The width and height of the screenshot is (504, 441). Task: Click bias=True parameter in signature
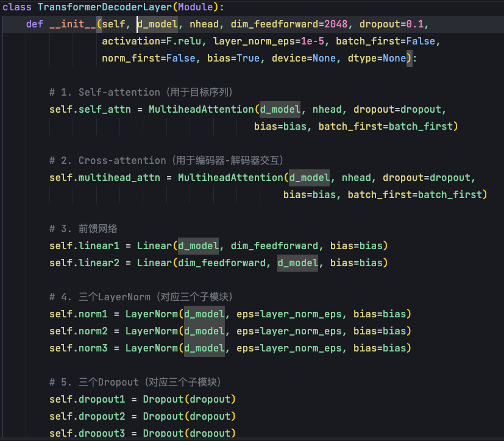(233, 58)
